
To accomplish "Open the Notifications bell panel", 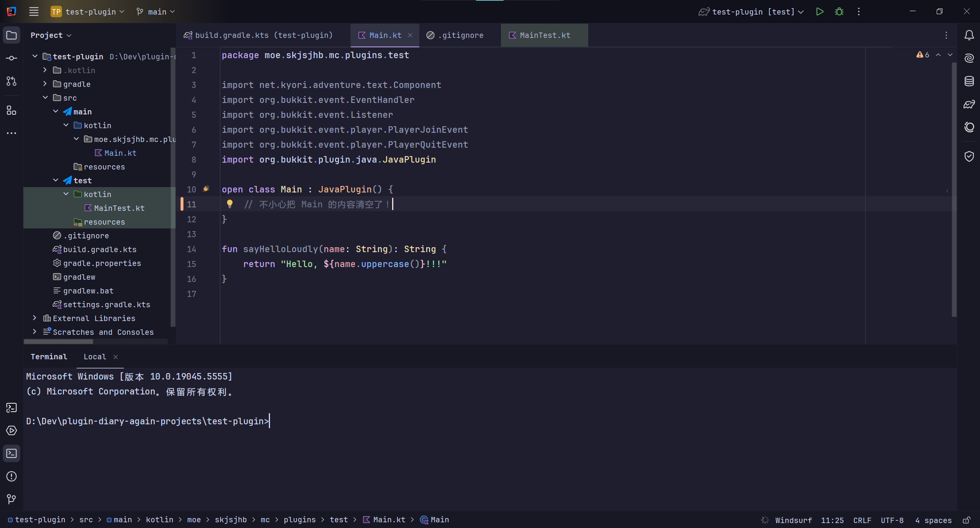I will (x=969, y=35).
